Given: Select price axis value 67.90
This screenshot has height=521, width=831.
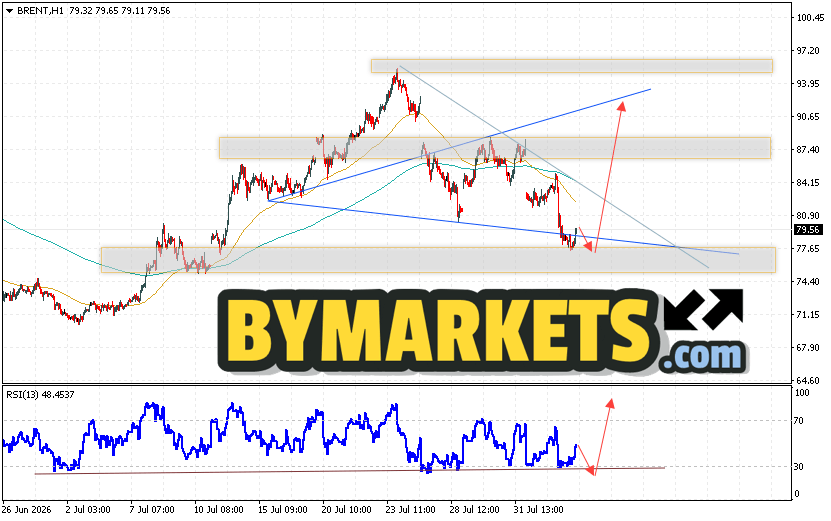Looking at the screenshot, I should [x=808, y=348].
